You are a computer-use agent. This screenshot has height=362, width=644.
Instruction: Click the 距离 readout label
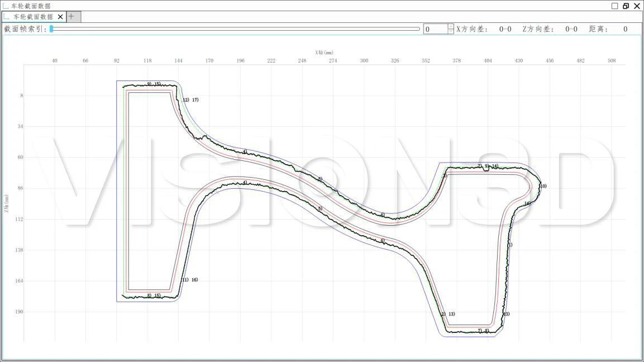[598, 29]
